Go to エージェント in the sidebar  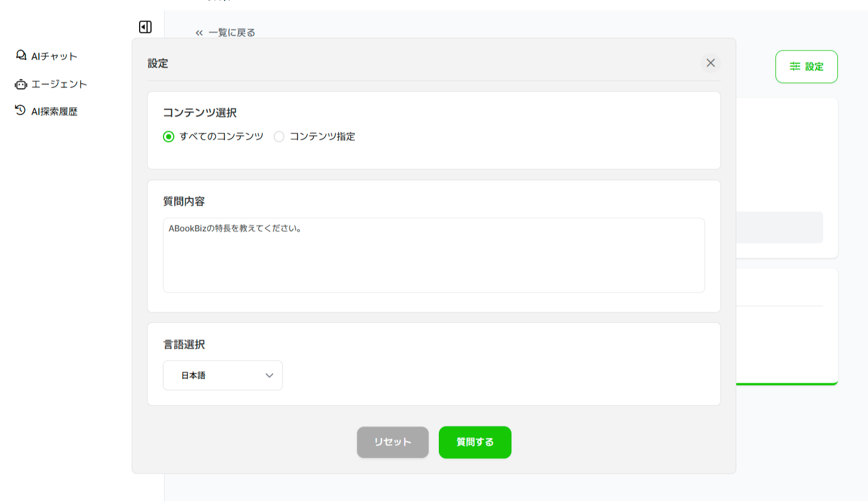pyautogui.click(x=59, y=84)
